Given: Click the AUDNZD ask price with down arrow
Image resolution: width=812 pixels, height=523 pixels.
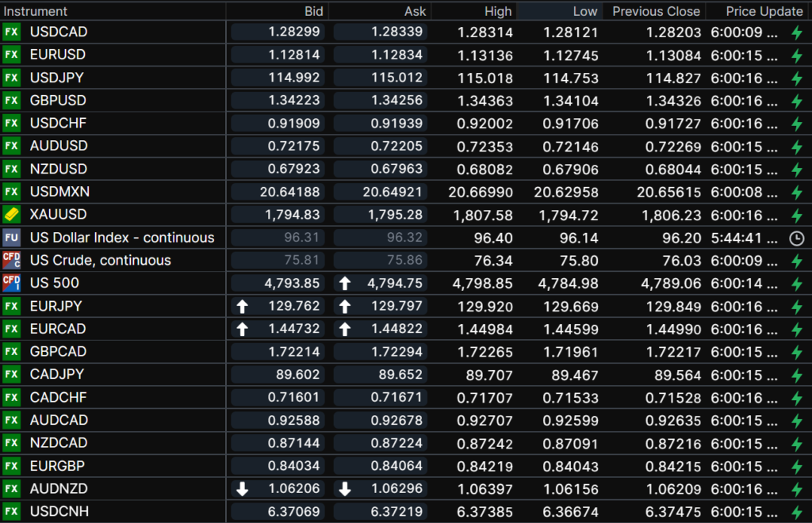Looking at the screenshot, I should pyautogui.click(x=394, y=489).
